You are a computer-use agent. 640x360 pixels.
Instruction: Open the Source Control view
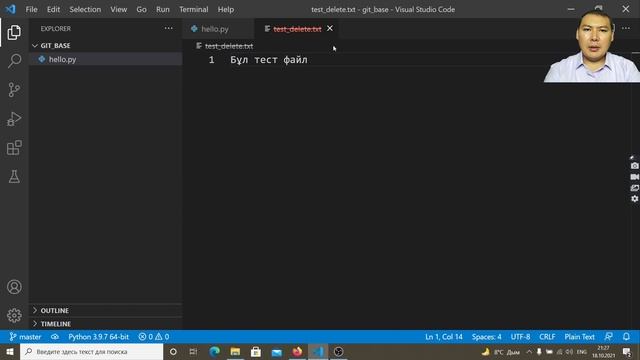[x=14, y=90]
